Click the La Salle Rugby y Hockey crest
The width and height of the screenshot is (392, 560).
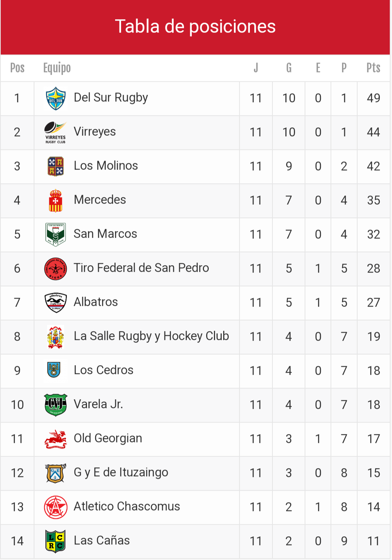pos(56,337)
